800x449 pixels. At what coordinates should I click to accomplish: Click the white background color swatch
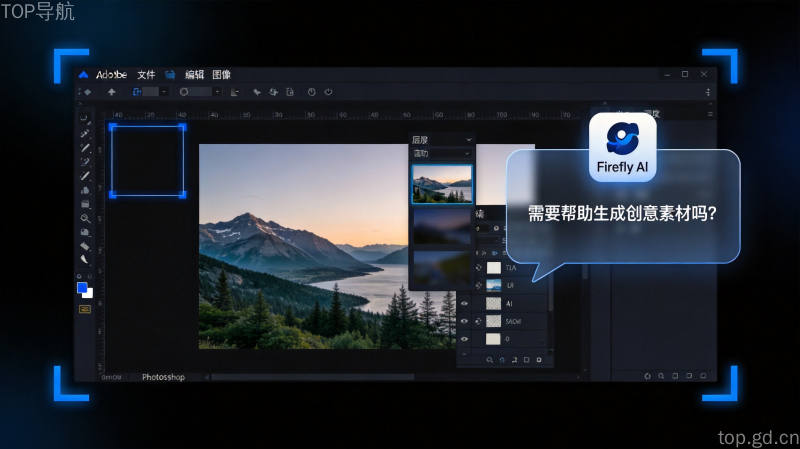(x=89, y=293)
